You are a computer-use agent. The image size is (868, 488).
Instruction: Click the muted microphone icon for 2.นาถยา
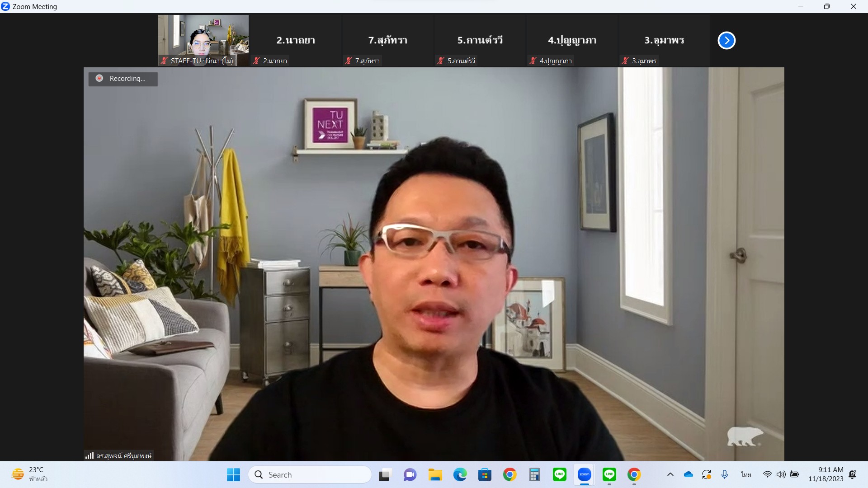coord(256,61)
